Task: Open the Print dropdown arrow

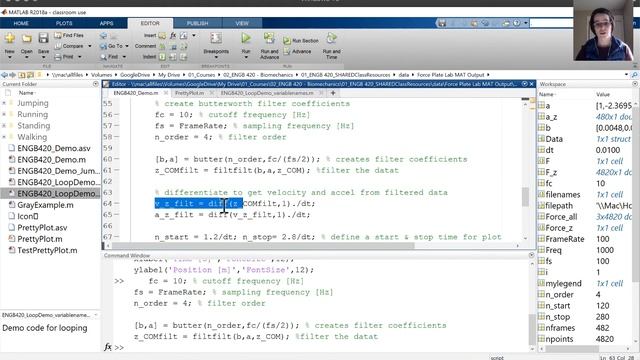Action: coord(80,57)
